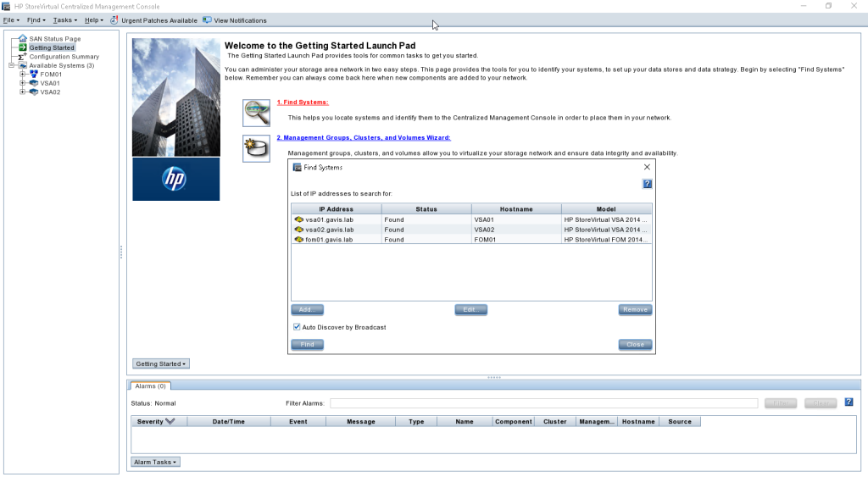
Task: Click the Status column header in Find Systems
Action: tap(426, 209)
